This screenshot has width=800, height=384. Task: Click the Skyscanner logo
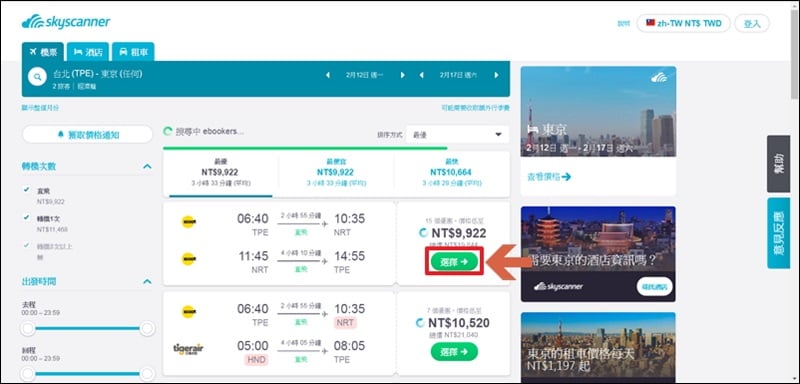[66, 22]
